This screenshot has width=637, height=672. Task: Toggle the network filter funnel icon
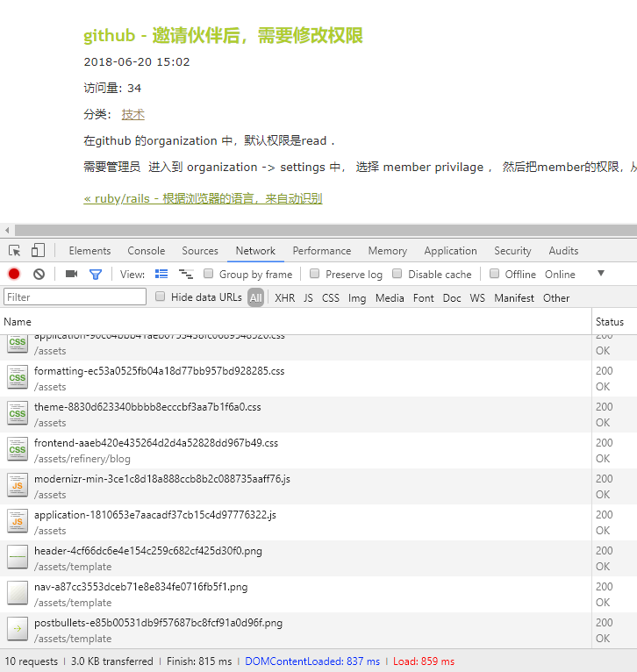pos(96,275)
